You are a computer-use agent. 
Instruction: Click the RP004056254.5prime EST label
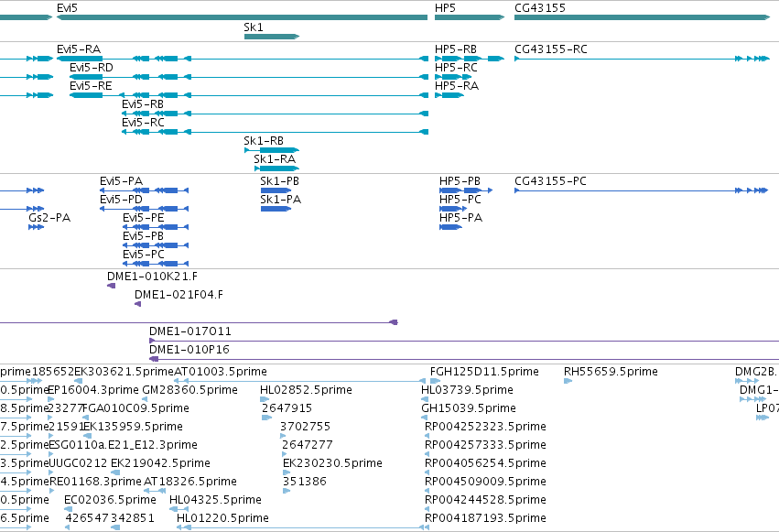pos(486,463)
